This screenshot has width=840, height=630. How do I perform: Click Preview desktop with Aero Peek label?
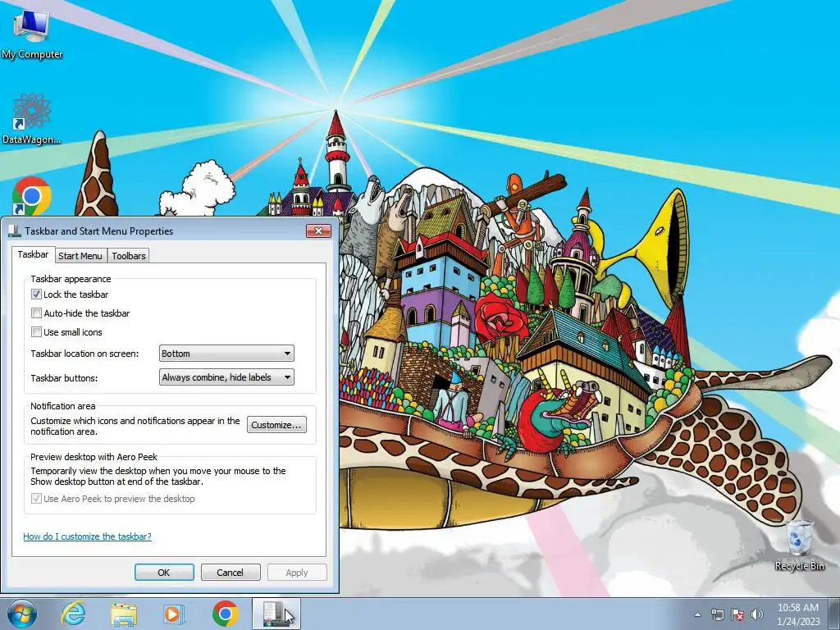(94, 457)
